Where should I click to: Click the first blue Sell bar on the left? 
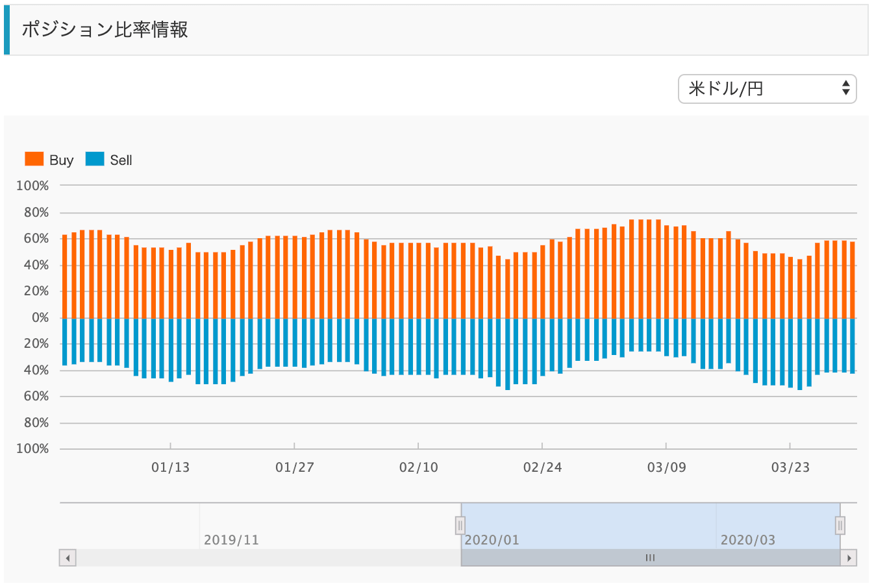tap(64, 341)
